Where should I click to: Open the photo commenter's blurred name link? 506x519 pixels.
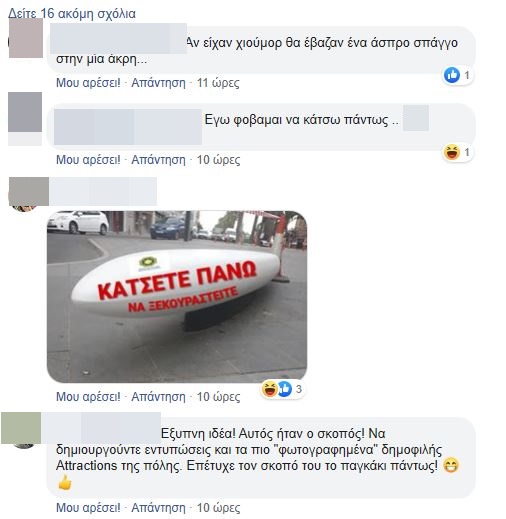pyautogui.click(x=103, y=191)
